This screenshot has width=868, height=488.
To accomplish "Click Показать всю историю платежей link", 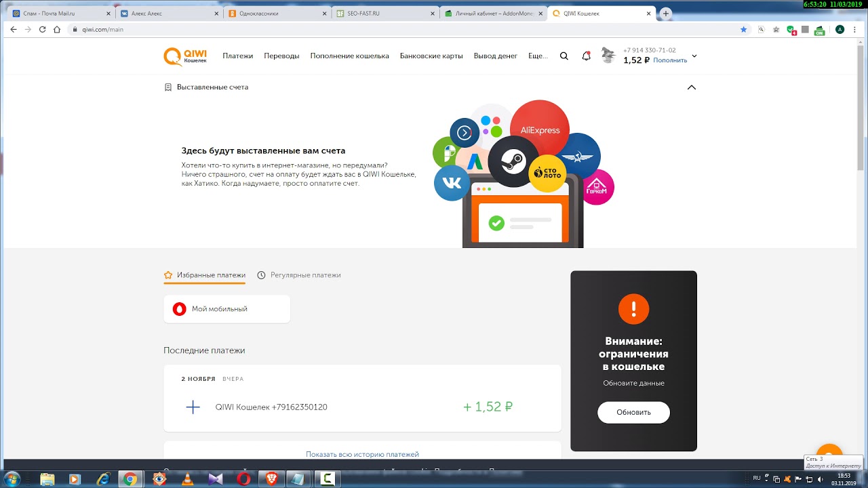I will [x=362, y=454].
